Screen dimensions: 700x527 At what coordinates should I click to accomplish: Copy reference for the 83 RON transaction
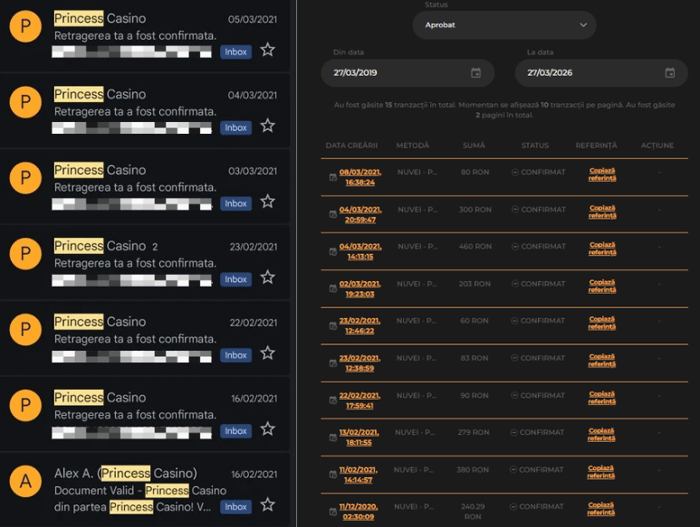coord(602,360)
